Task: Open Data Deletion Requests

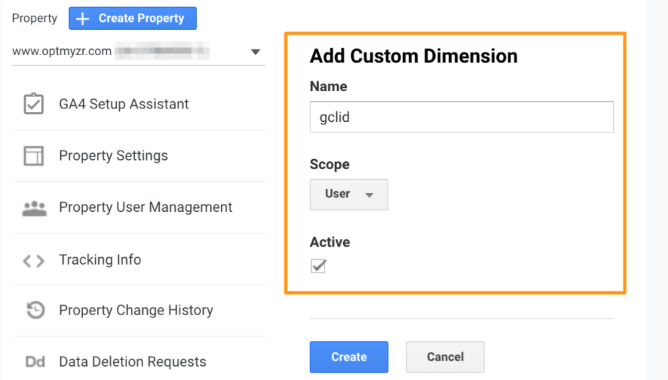Action: coord(132,362)
